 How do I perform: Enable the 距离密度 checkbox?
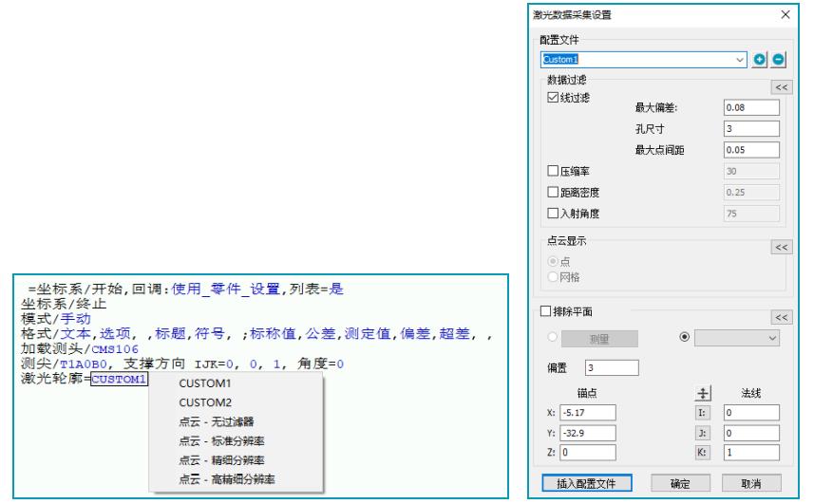pos(551,192)
